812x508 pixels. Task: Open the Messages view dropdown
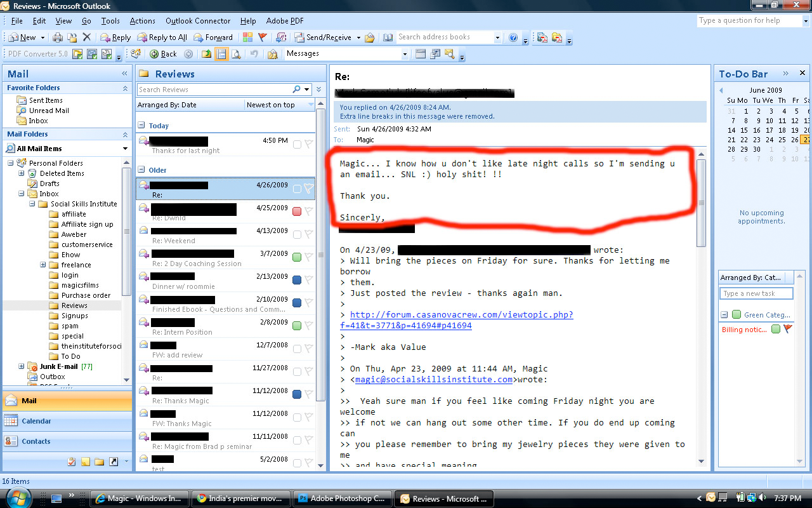(405, 54)
